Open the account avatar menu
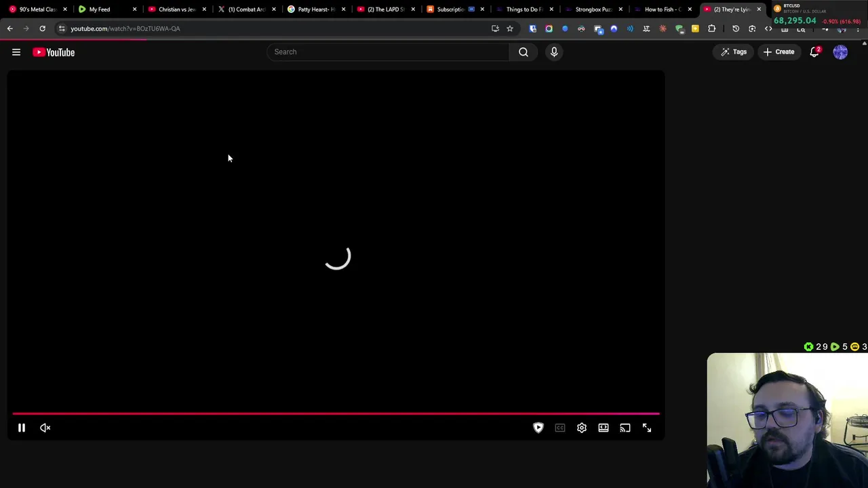The height and width of the screenshot is (488, 868). [840, 52]
